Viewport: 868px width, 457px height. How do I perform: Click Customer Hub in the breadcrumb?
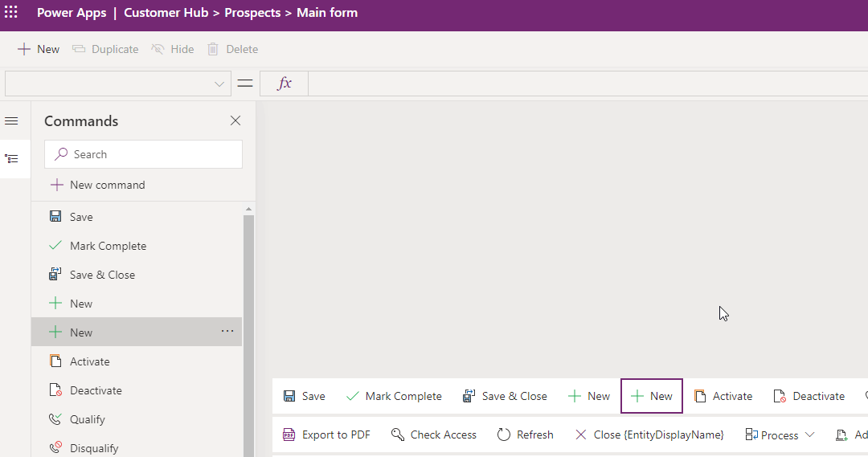tap(166, 13)
